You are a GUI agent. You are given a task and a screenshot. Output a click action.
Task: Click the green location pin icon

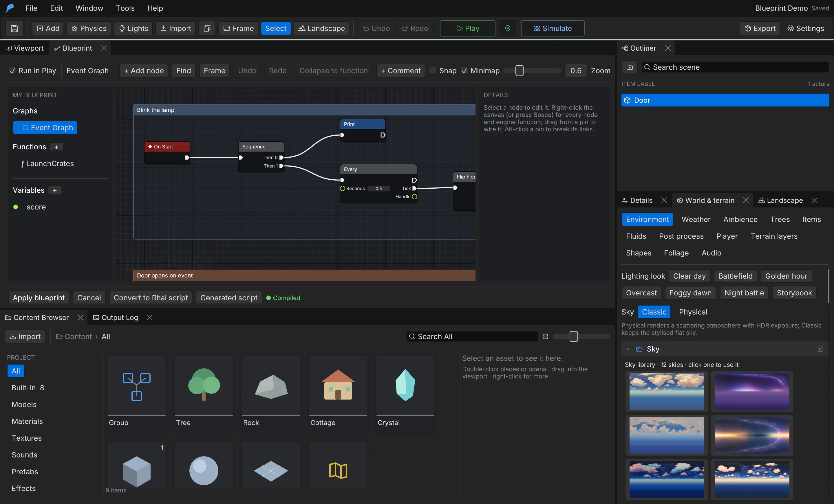(x=507, y=28)
